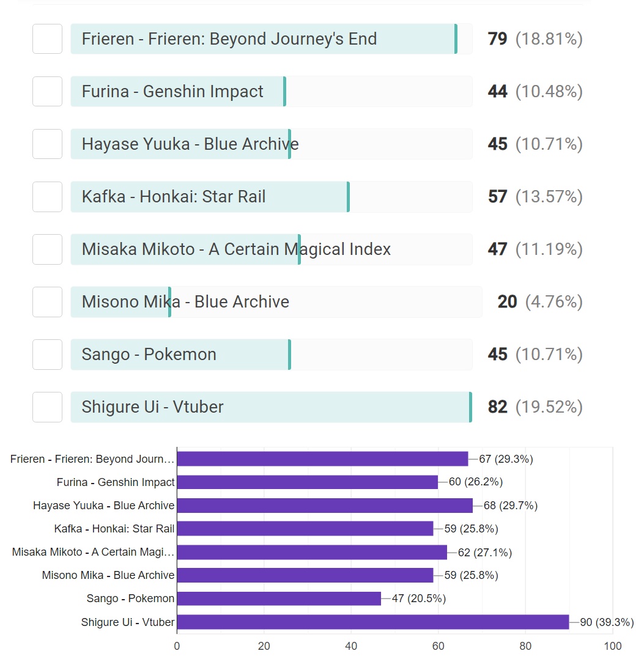644x659 pixels.
Task: Click the purple Furina chart bar
Action: point(307,482)
